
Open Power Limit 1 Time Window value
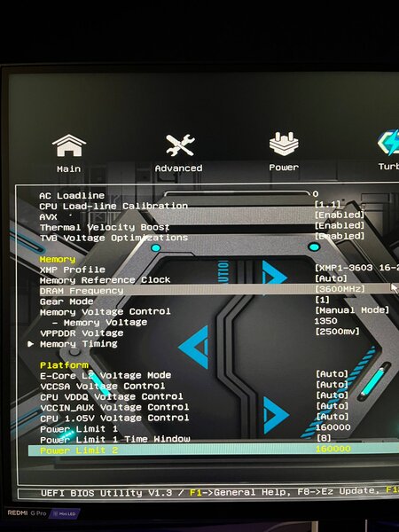[x=324, y=438]
